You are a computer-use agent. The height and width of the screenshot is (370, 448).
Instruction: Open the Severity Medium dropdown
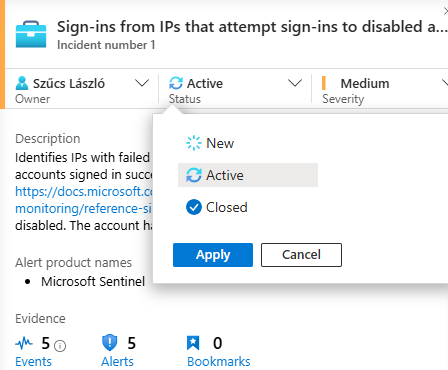[385, 89]
